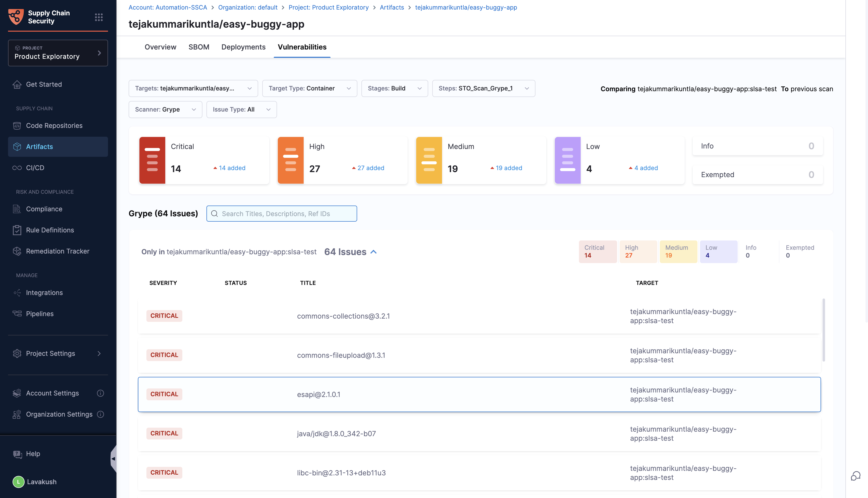Click the Account Settings info icon
This screenshot has height=498, width=868.
pos(100,393)
